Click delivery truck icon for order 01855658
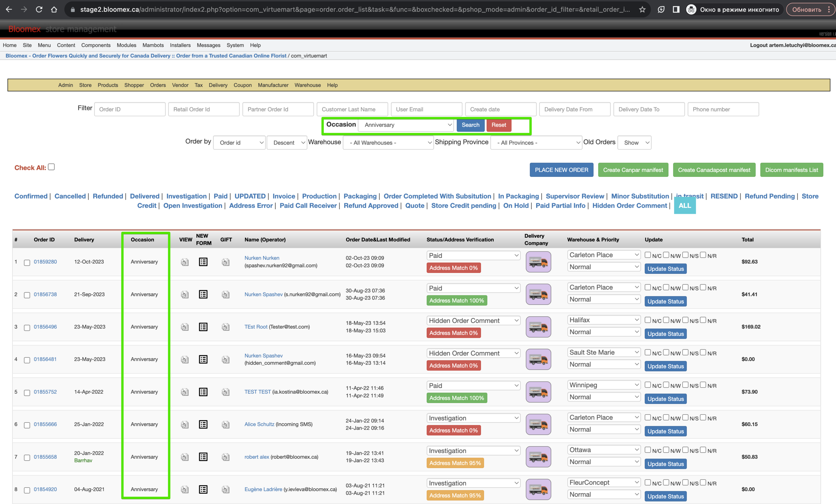Image resolution: width=836 pixels, height=504 pixels. click(538, 457)
